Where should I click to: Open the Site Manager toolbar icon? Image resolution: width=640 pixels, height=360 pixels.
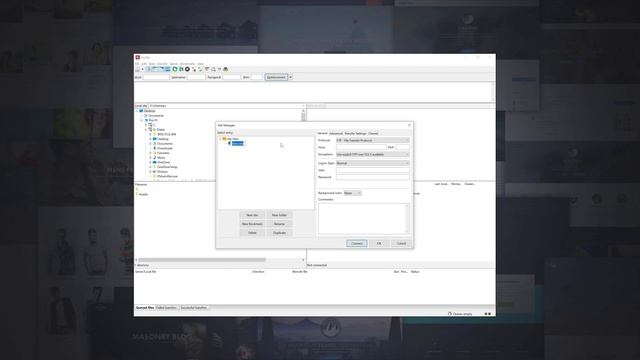pyautogui.click(x=138, y=69)
